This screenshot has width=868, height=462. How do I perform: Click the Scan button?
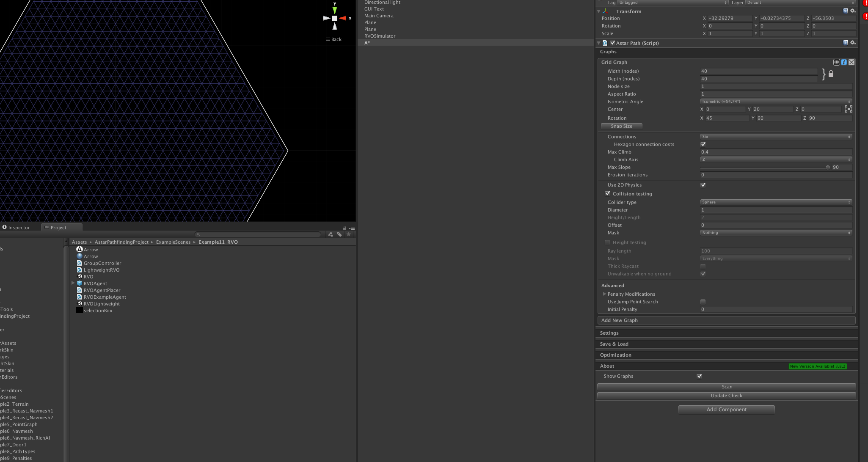pos(726,386)
